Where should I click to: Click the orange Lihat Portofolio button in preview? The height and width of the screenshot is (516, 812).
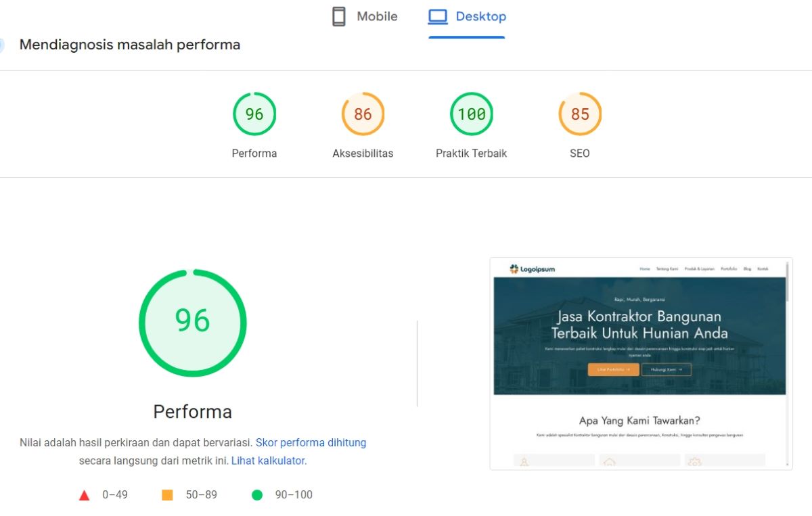(x=613, y=369)
